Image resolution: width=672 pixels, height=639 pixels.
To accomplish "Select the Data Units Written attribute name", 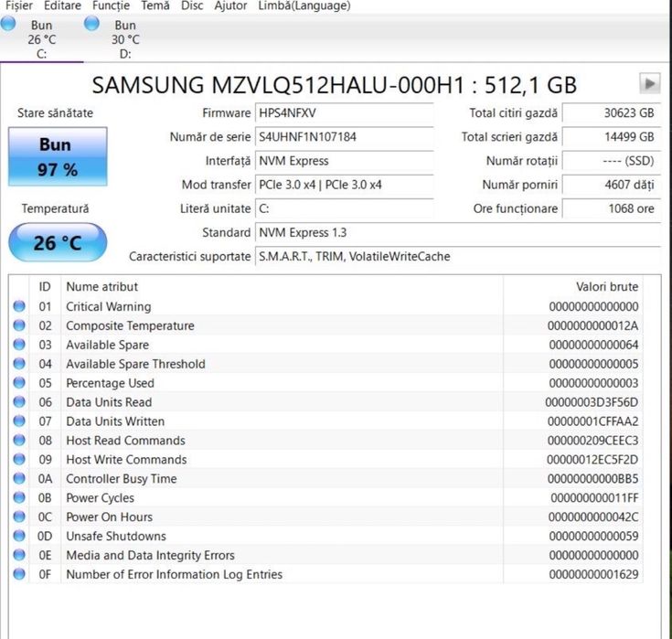I will 115,421.
